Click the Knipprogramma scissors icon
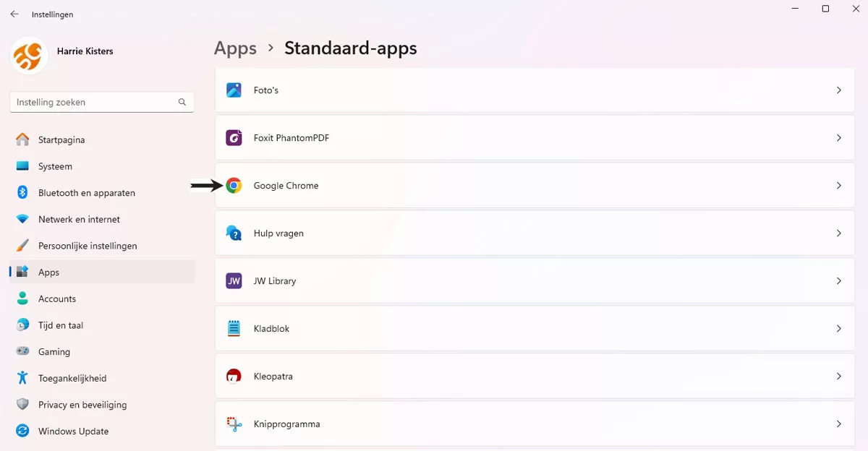Image resolution: width=868 pixels, height=451 pixels. pos(234,424)
